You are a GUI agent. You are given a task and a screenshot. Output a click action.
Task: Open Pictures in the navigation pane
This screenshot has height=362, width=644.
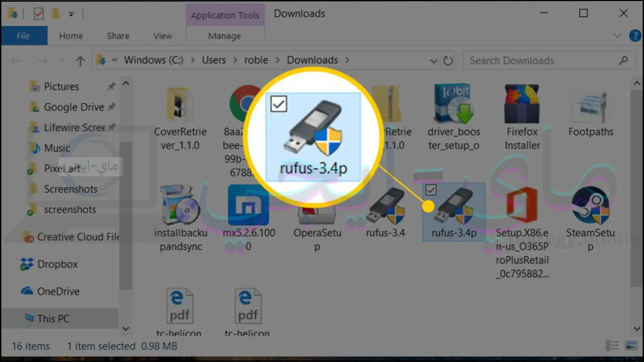pos(61,86)
